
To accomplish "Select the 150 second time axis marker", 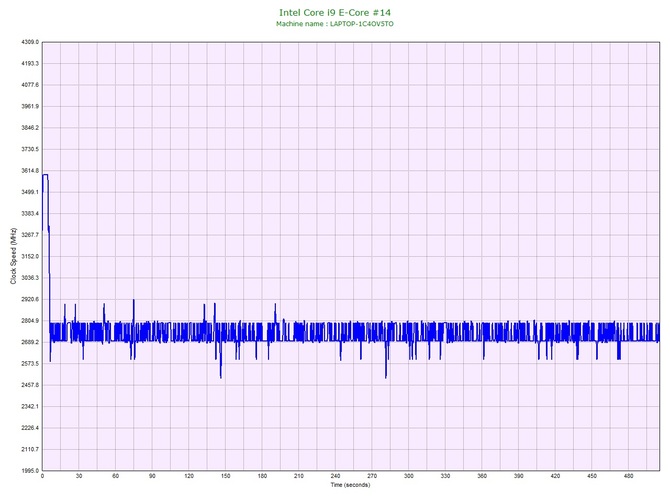I will coord(225,477).
